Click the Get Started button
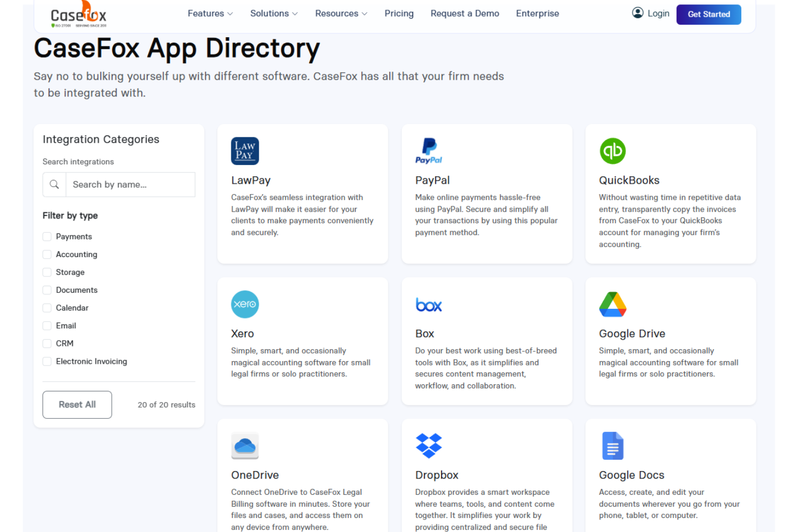Image resolution: width=798 pixels, height=532 pixels. tap(708, 14)
